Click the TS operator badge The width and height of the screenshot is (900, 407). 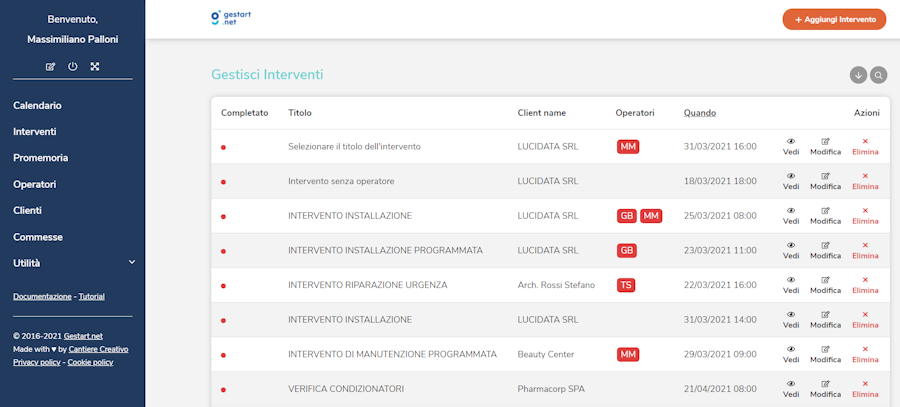(626, 285)
